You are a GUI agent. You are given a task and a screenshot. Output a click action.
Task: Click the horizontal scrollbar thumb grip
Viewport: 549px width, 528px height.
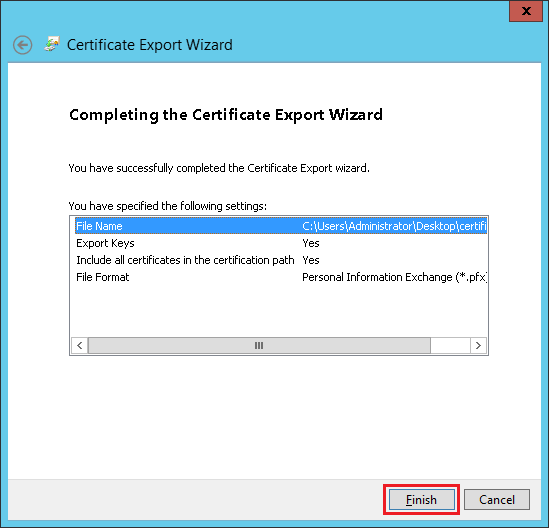[x=259, y=346]
